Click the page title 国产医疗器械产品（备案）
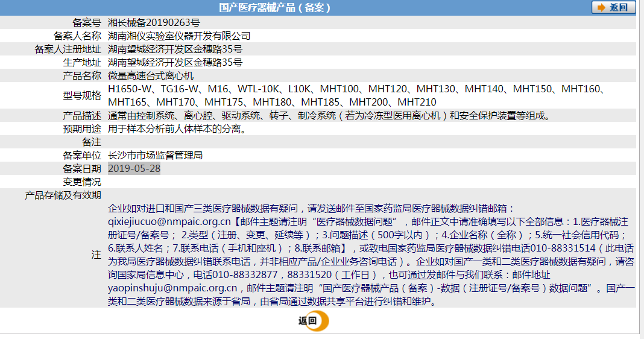The width and height of the screenshot is (644, 339). pos(275,7)
